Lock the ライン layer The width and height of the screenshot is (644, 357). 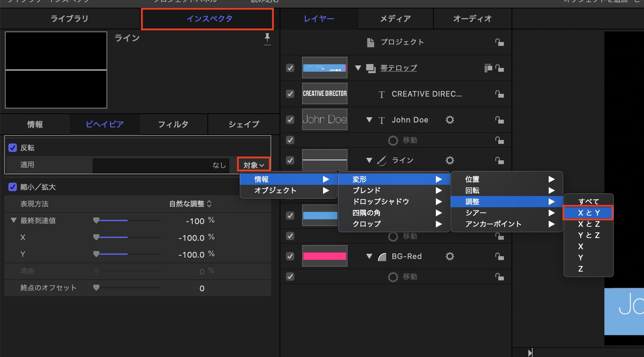(499, 160)
